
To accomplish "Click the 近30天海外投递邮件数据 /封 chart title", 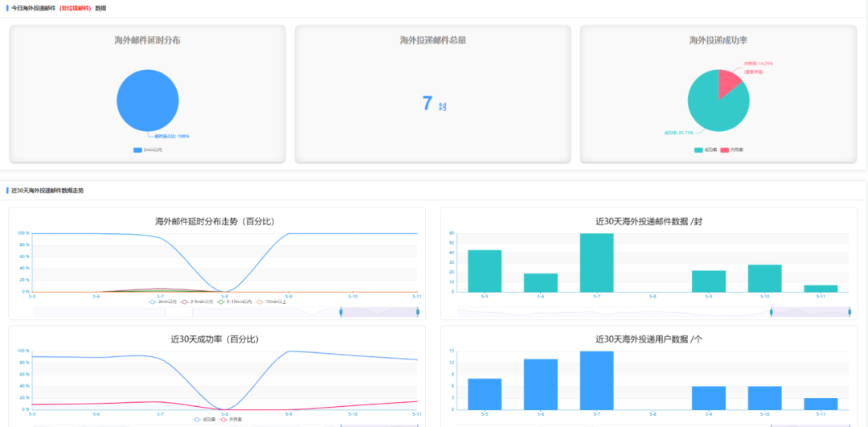I will coord(649,221).
